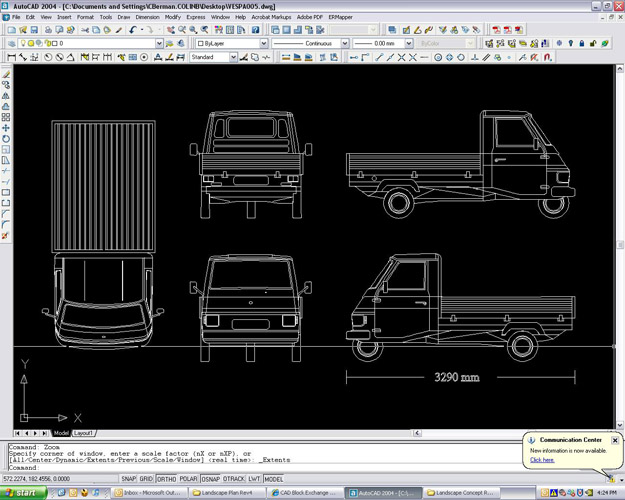Image resolution: width=625 pixels, height=500 pixels.
Task: Click the Snap to Endpoint icon
Action: pos(379,57)
